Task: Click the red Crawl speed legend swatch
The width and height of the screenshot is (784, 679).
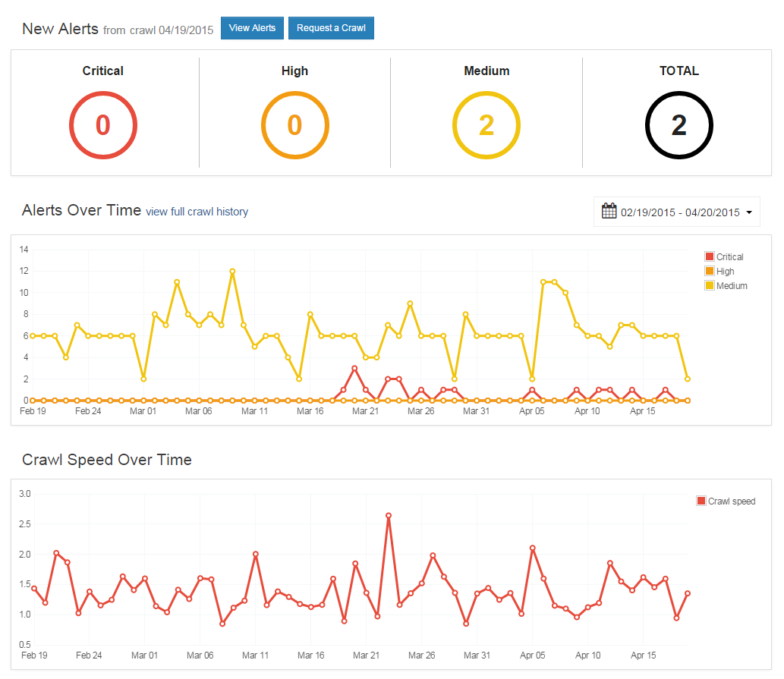Action: coord(701,501)
